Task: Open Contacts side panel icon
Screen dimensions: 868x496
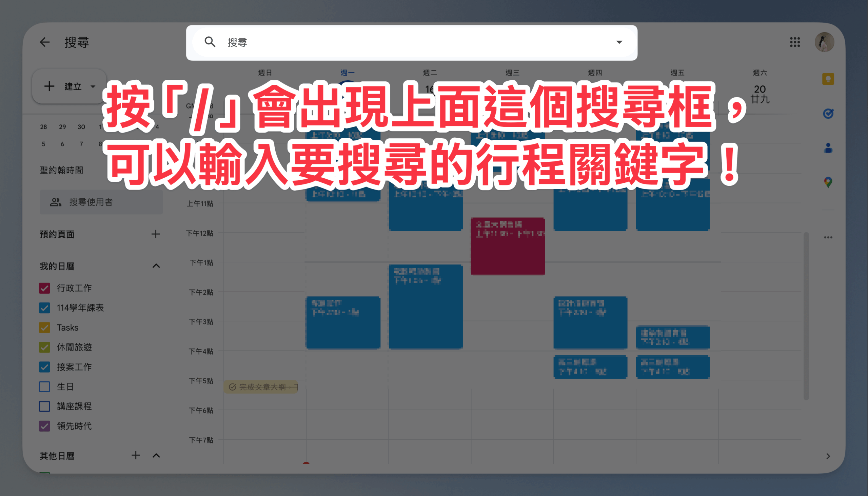Action: [828, 148]
